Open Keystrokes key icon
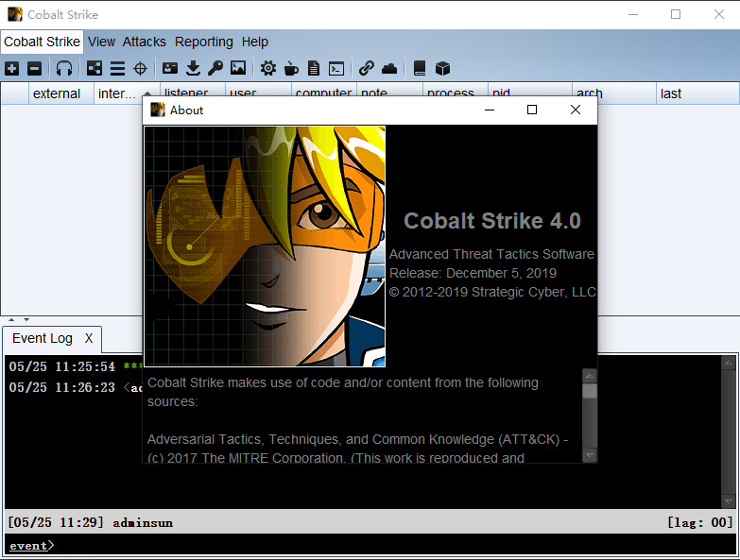740x560 pixels. (215, 69)
